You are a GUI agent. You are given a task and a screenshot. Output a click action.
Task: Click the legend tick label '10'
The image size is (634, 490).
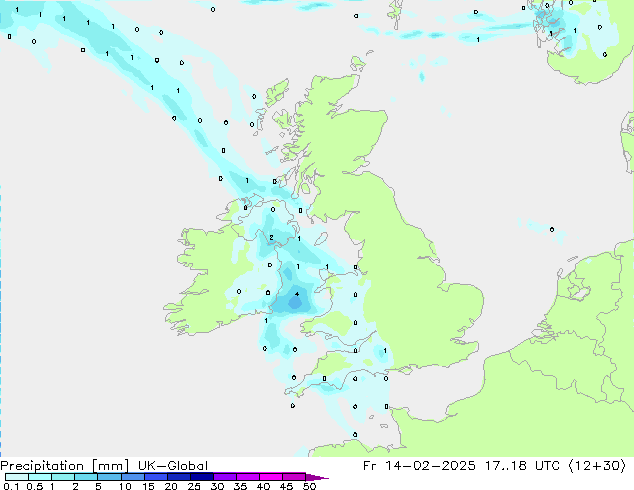point(125,486)
